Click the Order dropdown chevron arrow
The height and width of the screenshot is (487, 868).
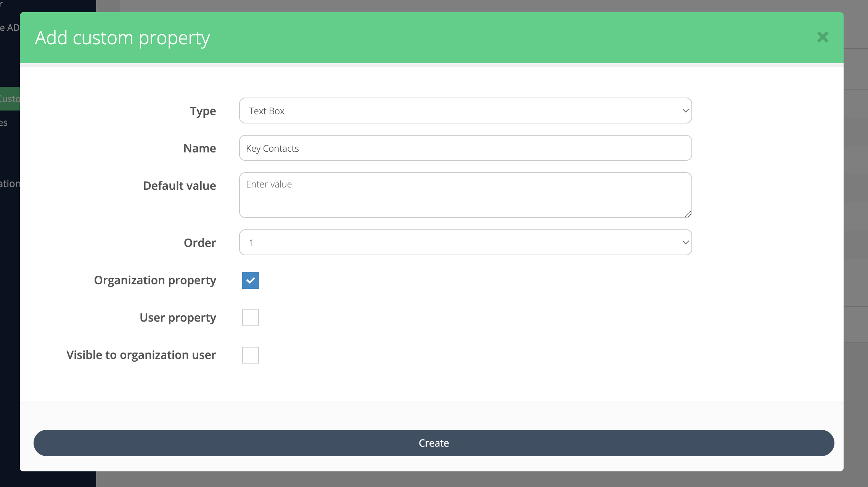click(685, 243)
